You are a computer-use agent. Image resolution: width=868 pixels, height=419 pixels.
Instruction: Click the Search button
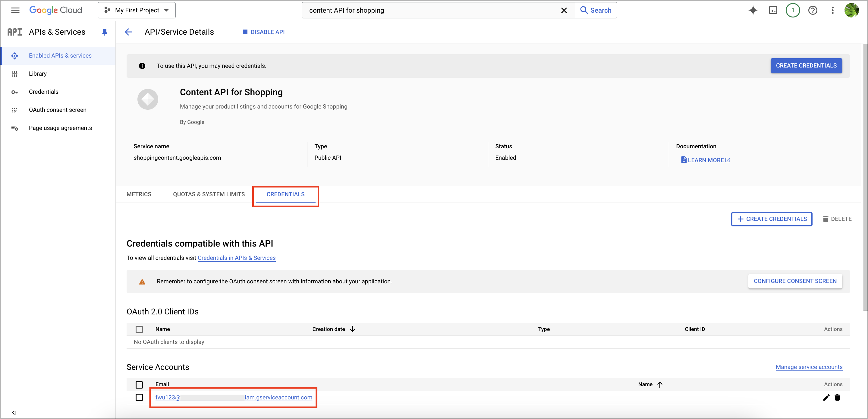(596, 10)
